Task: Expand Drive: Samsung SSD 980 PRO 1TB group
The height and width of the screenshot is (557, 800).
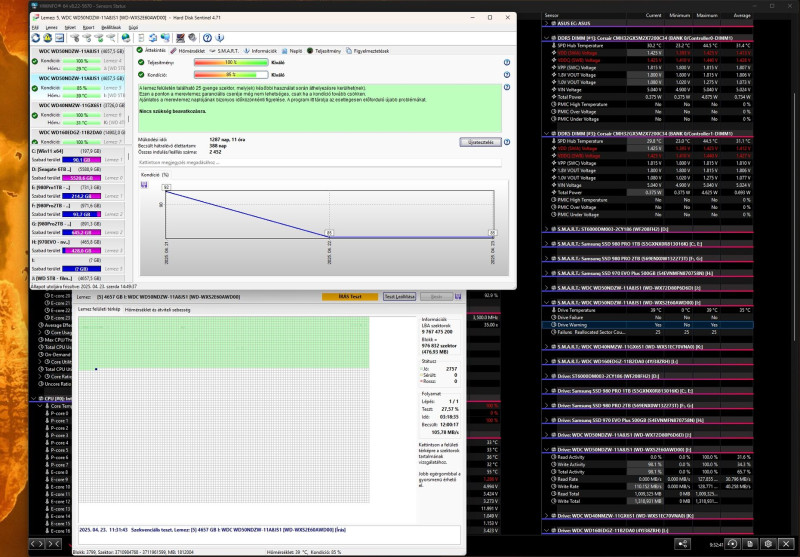Action: [x=547, y=391]
